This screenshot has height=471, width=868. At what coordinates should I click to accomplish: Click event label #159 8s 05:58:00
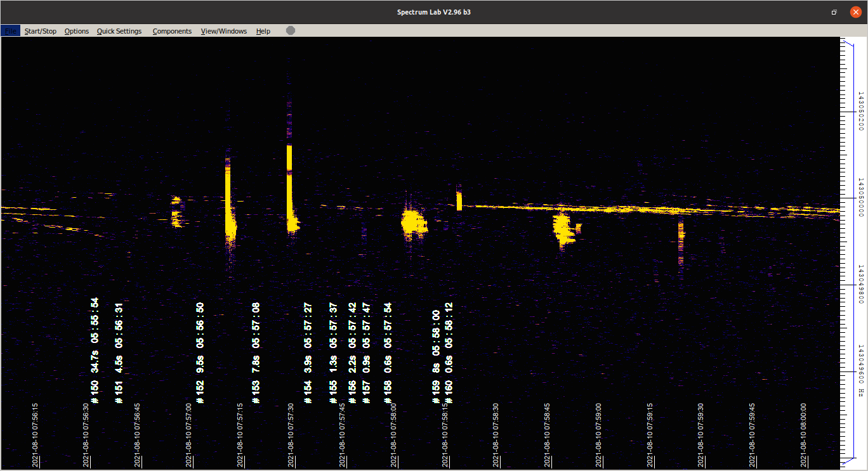pyautogui.click(x=436, y=357)
